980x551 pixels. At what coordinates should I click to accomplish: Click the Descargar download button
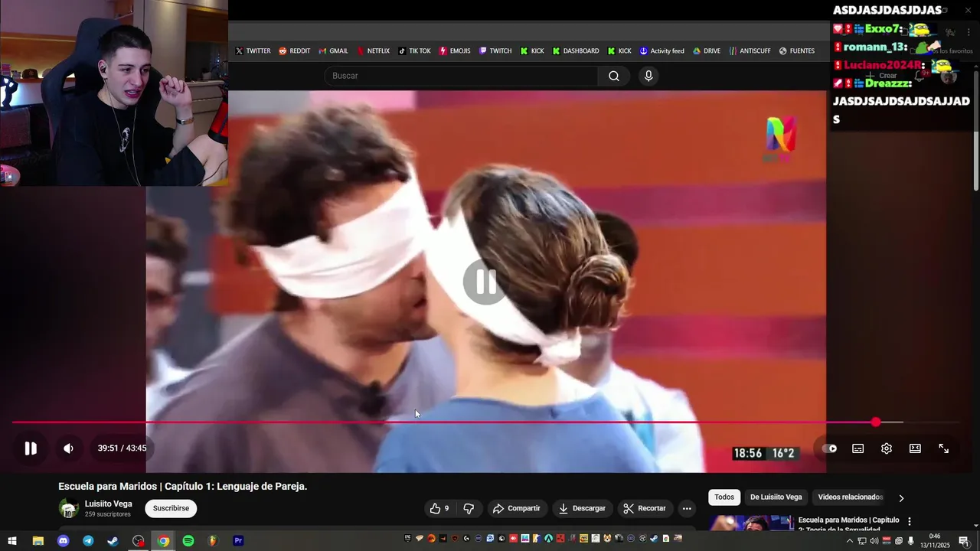pyautogui.click(x=582, y=508)
